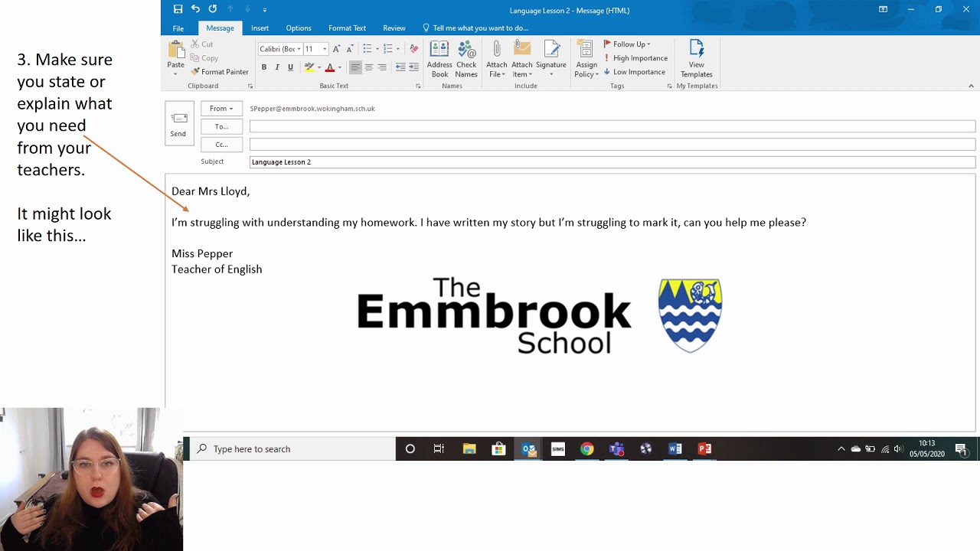The height and width of the screenshot is (551, 980).
Task: Switch to the Insert tab
Action: tap(260, 28)
